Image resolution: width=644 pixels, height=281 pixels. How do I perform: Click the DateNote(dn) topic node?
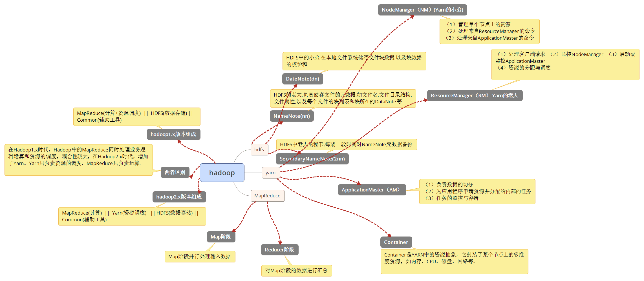(x=303, y=79)
